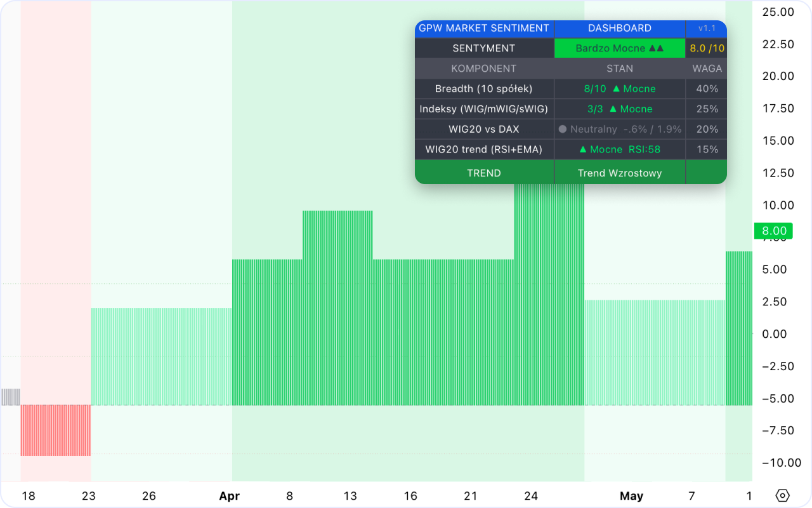Click the red negative histogram bar

(56, 430)
